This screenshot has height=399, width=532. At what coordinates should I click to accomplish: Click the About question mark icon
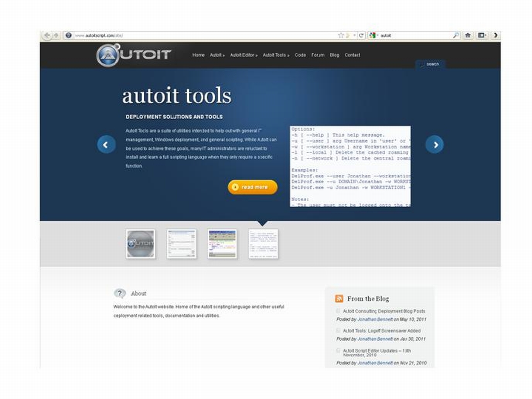pyautogui.click(x=120, y=293)
